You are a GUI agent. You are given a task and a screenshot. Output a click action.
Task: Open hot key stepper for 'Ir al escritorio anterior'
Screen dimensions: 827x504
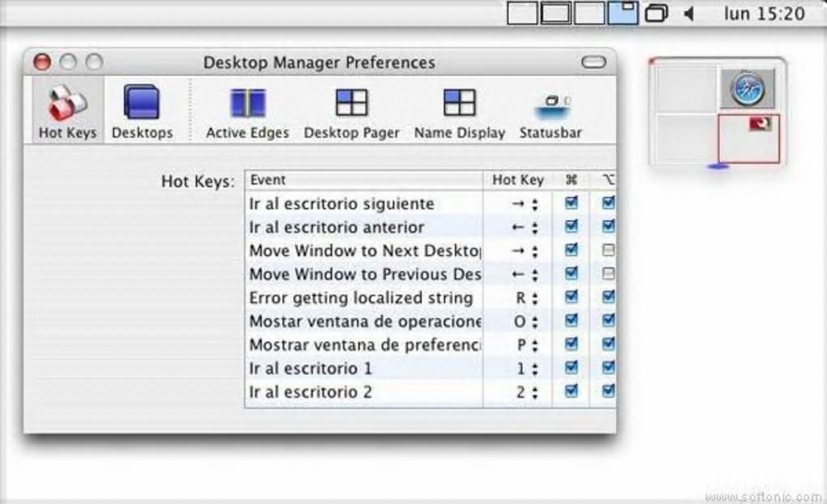534,228
